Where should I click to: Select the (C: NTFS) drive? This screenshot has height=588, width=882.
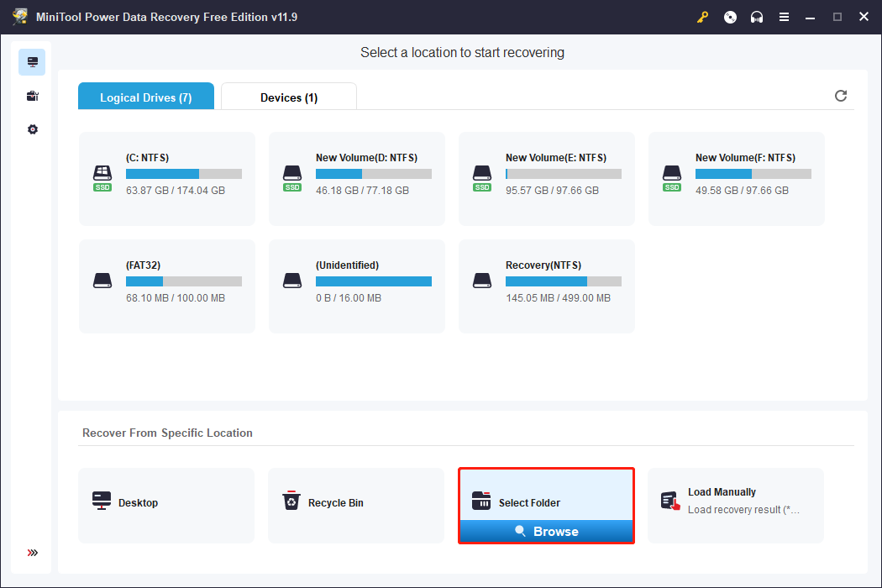[x=167, y=178]
